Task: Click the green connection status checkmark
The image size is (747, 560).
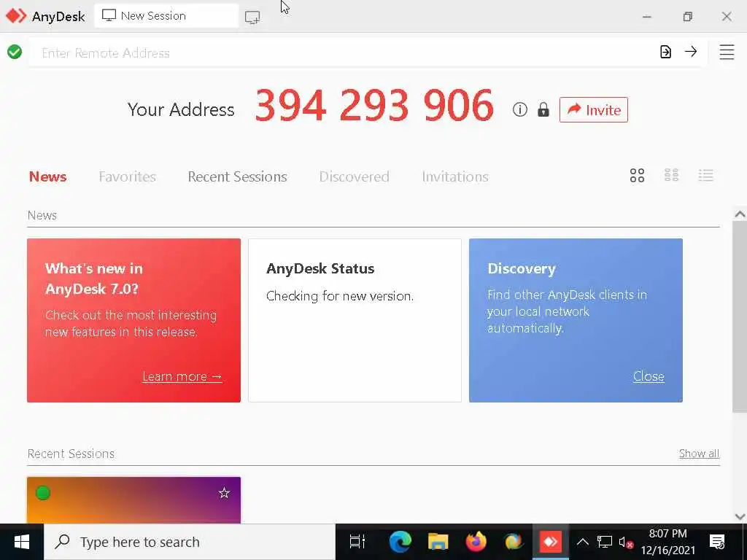Action: pos(15,52)
